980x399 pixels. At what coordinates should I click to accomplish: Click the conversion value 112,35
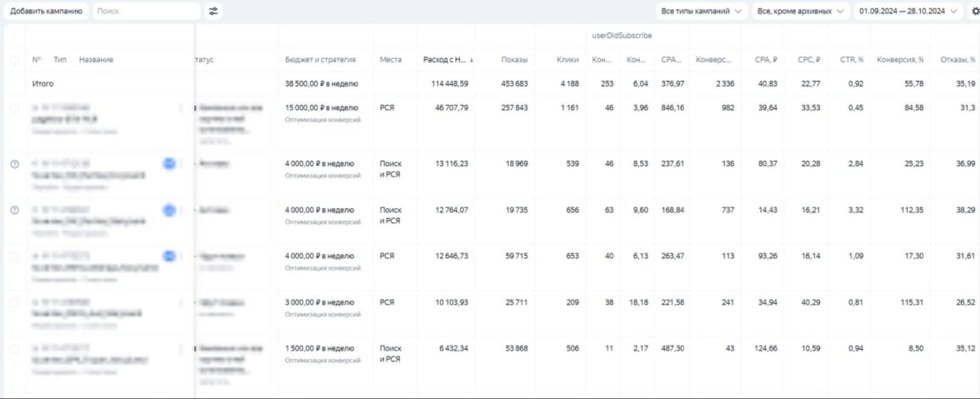[x=912, y=210]
